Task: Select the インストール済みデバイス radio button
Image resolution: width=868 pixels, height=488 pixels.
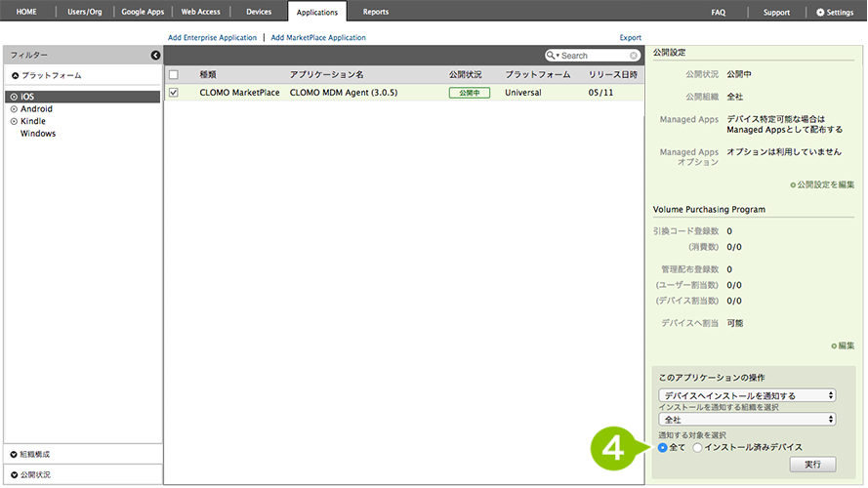Action: (x=697, y=447)
